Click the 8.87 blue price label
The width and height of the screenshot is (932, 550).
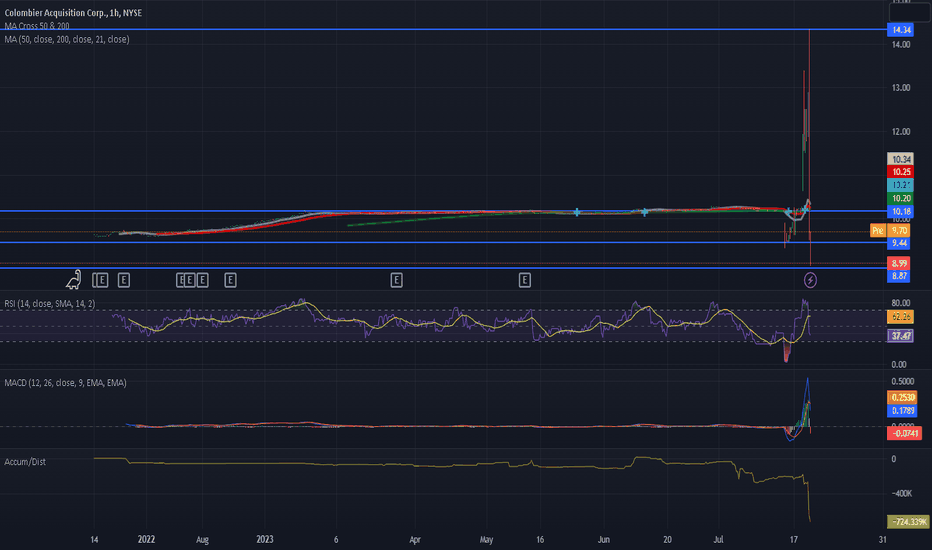[x=898, y=276]
